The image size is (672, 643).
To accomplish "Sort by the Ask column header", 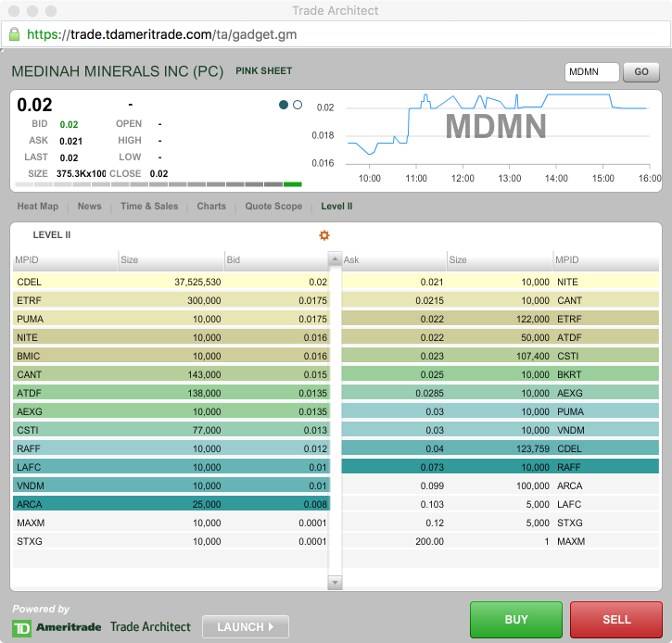I will (x=393, y=260).
